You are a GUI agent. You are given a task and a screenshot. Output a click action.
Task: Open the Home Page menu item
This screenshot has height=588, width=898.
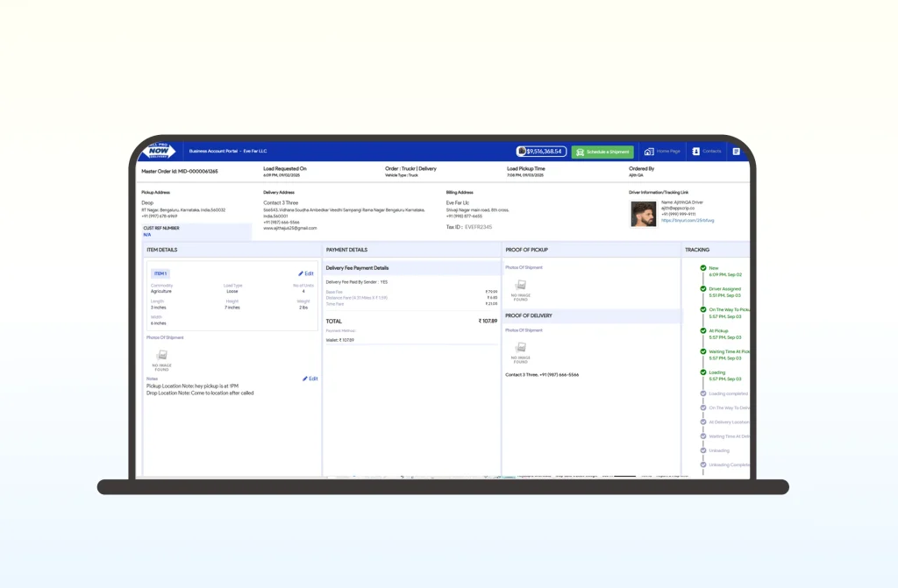[668, 152]
